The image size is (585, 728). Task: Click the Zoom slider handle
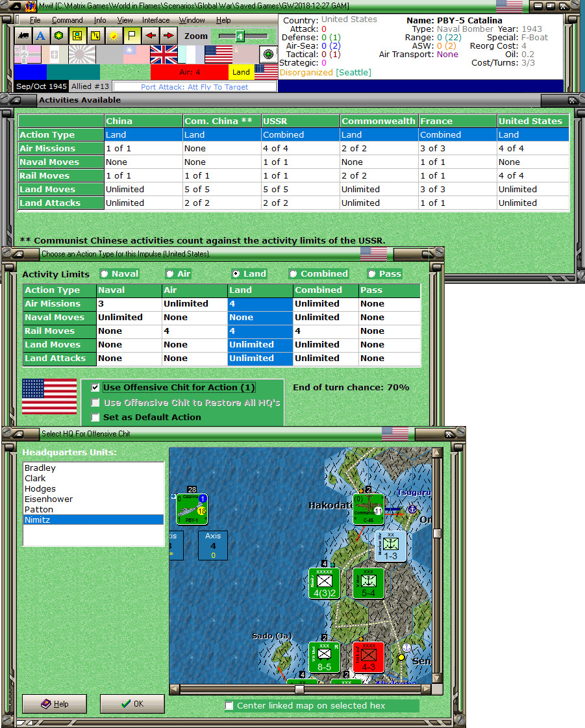click(x=240, y=36)
